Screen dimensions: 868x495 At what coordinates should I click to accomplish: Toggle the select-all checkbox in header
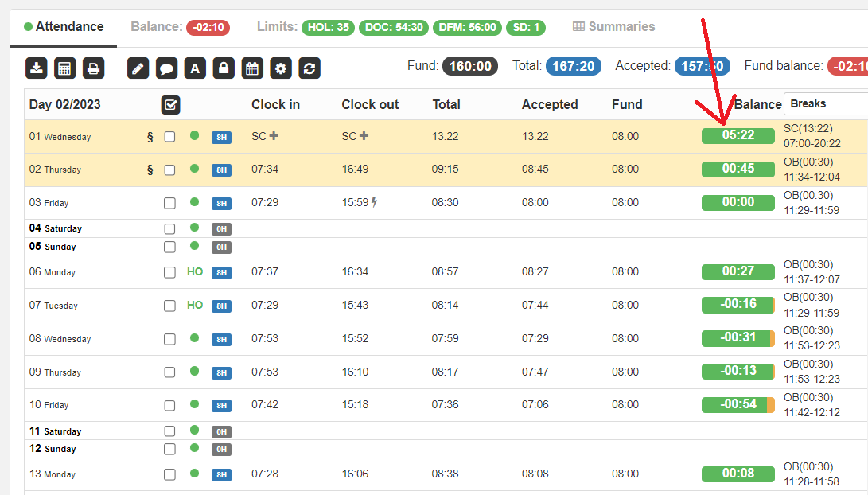[x=170, y=104]
